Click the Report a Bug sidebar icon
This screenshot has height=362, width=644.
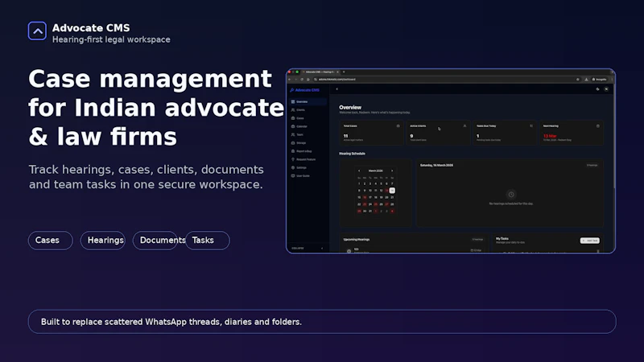pos(293,151)
